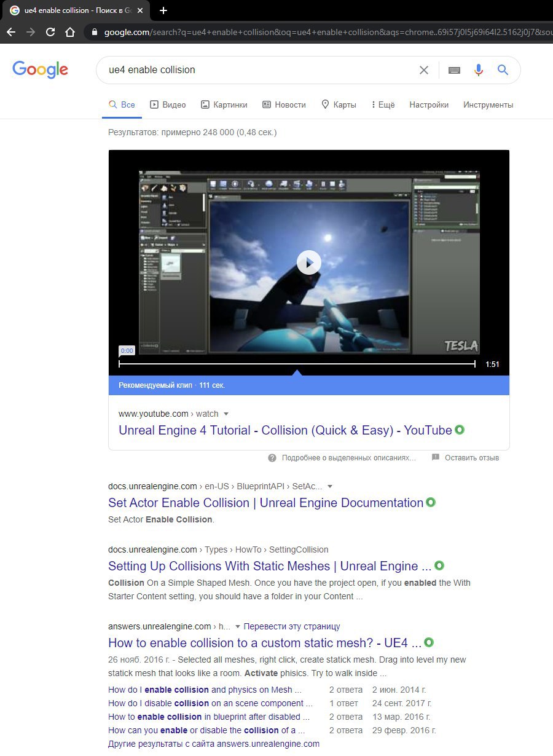Click the browser back arrow

(11, 32)
